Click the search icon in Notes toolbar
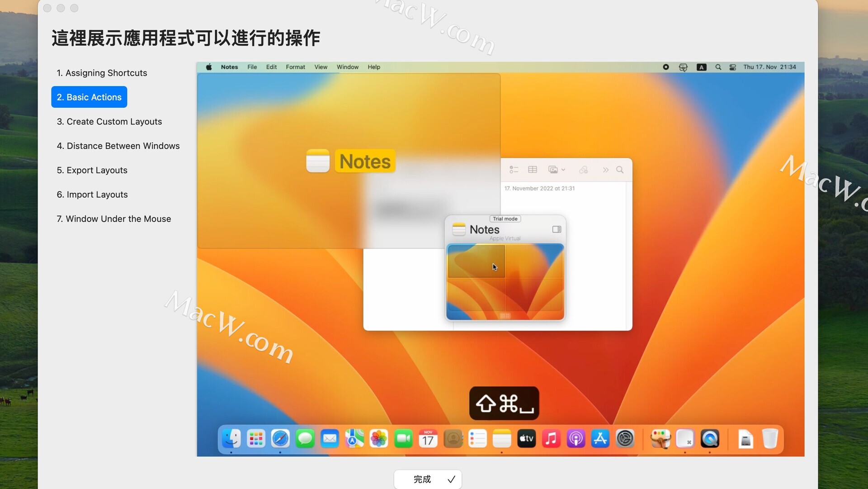 point(620,170)
